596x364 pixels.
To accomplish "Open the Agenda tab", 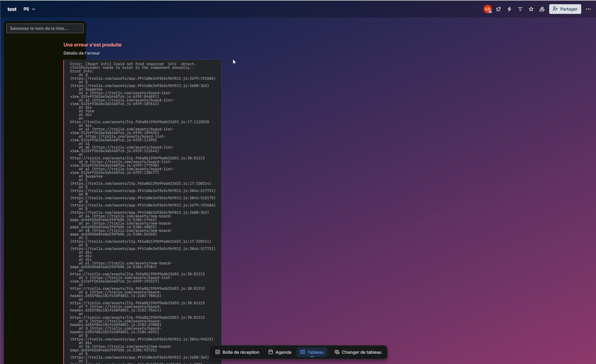I will coord(280,352).
